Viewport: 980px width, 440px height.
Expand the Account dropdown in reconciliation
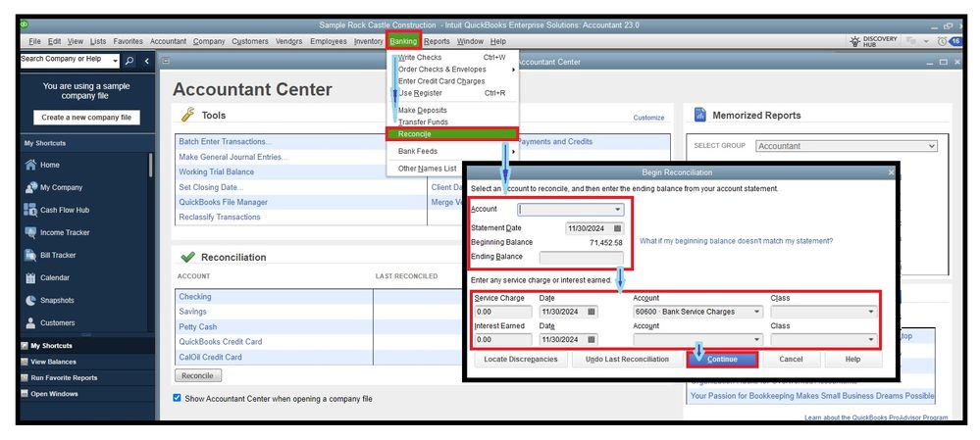coord(618,210)
